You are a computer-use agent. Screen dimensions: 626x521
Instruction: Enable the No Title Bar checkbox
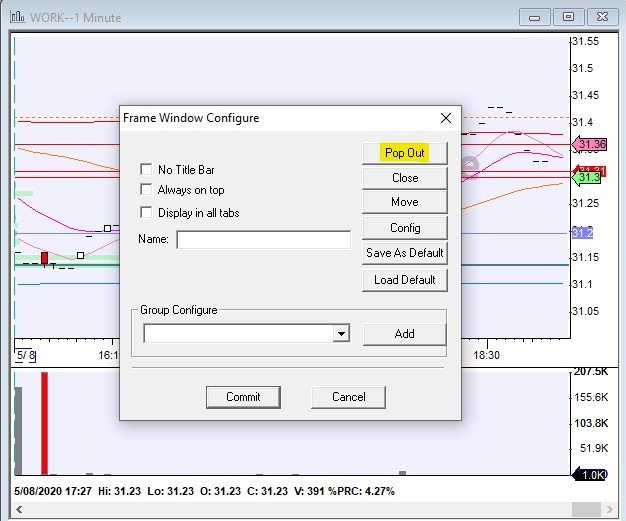[147, 170]
